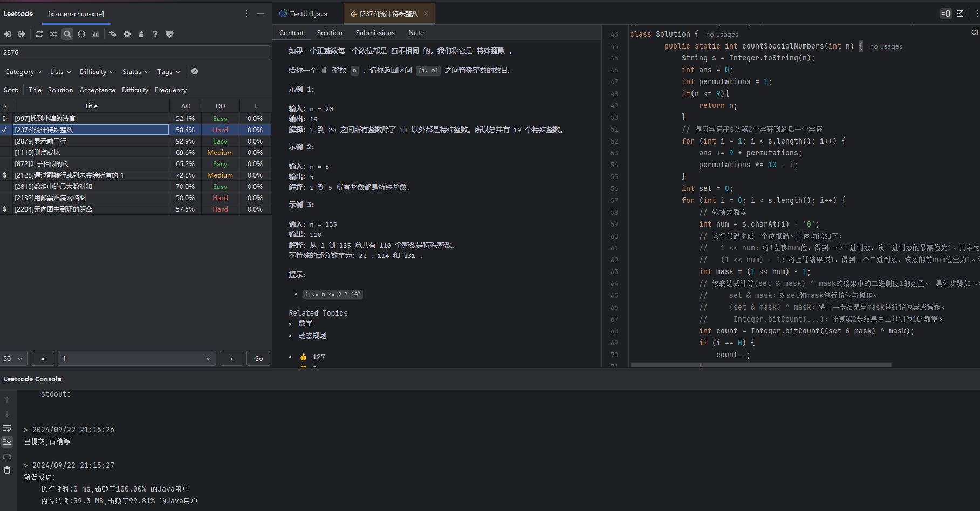Sort problems by Solution
Screen dimensions: 980x511
60,90
